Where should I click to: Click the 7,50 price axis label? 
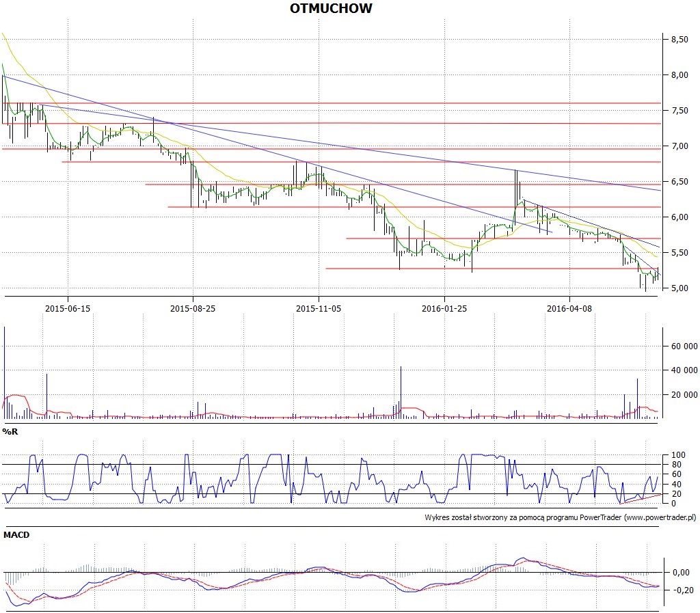(x=679, y=111)
